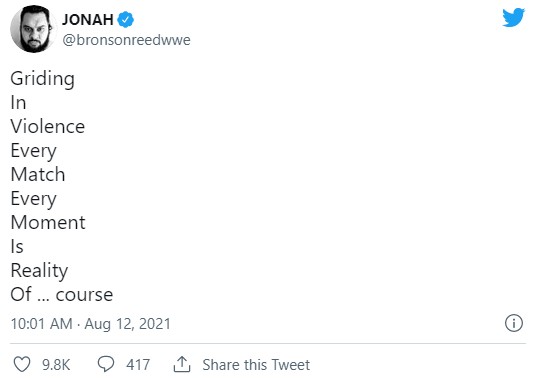Visit the @bronsonreedwwe handle link
Viewport: 535px width, 378px height.
(x=126, y=40)
